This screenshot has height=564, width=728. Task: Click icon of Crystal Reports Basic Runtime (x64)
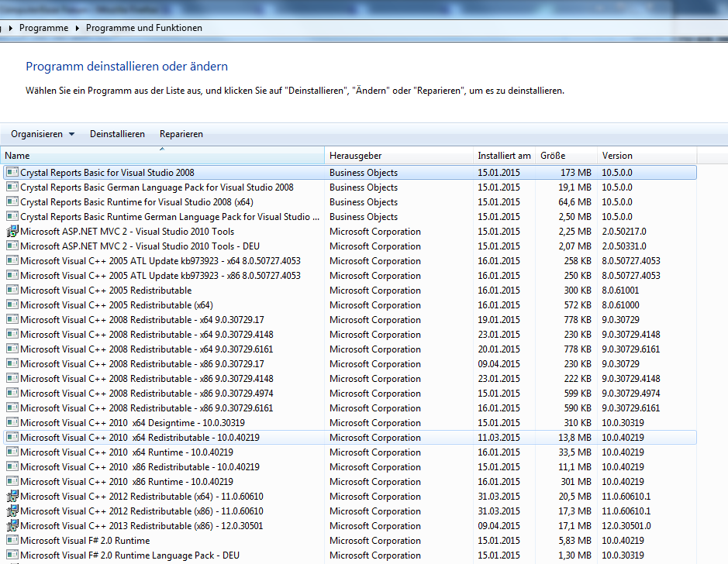(12, 201)
